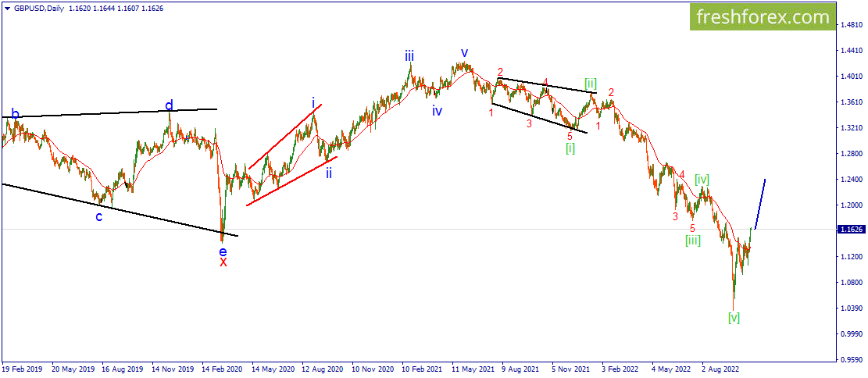868x378 pixels.
Task: Select the blue wave label iv
Action: pos(438,111)
